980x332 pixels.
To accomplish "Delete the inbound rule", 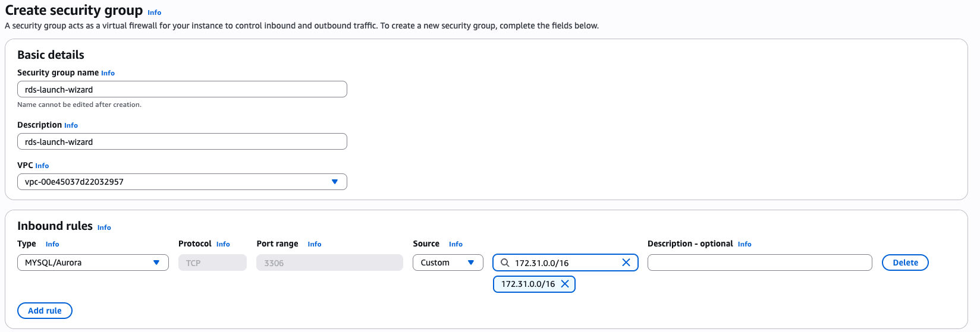I will point(905,263).
